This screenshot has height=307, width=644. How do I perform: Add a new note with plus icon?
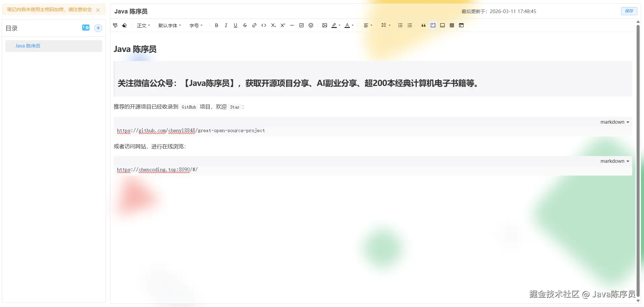98,28
